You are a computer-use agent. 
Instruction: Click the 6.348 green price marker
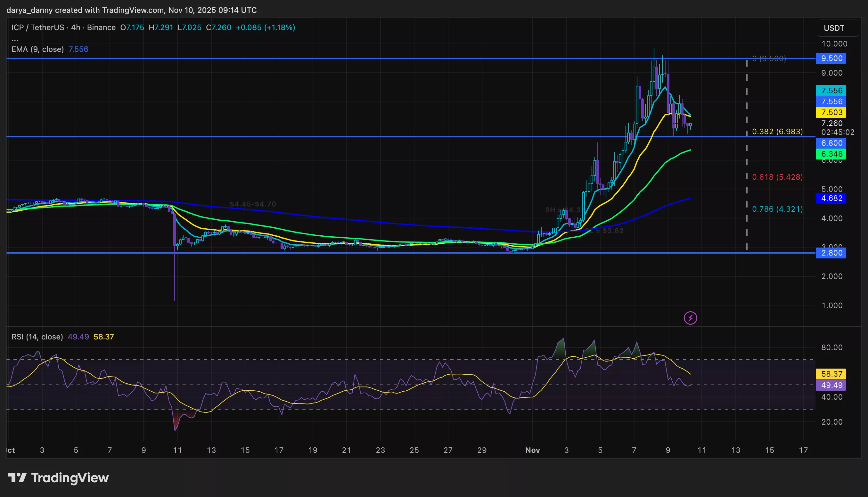coord(831,154)
